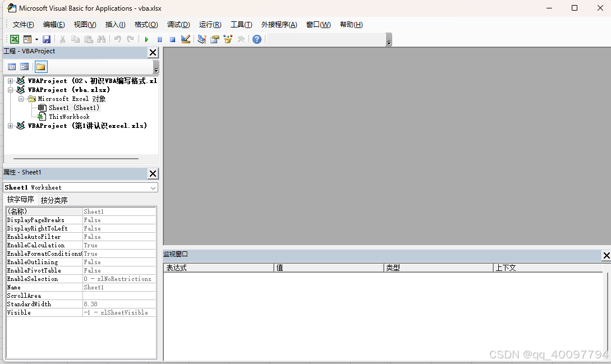The image size is (611, 364).
Task: Collapse VBAProject (vba.xlsx) node
Action: tap(11, 90)
